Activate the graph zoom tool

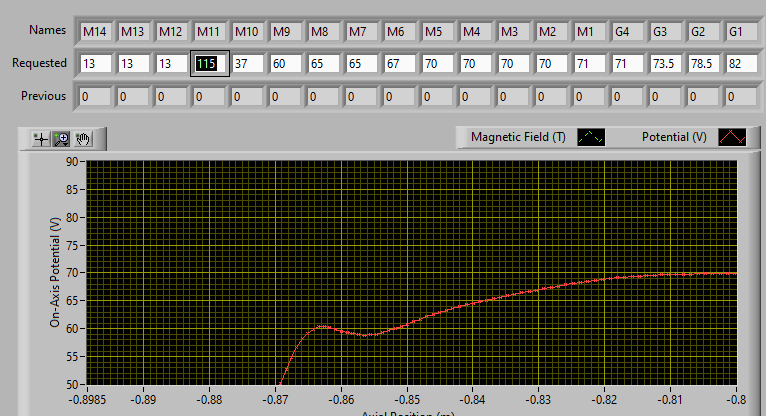point(62,140)
